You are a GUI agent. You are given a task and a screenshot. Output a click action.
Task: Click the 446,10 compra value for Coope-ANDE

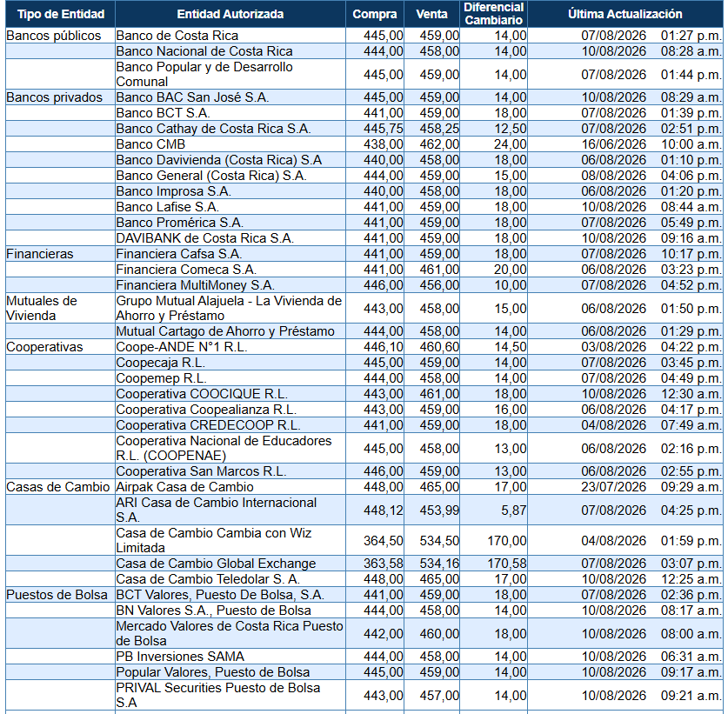pos(384,347)
